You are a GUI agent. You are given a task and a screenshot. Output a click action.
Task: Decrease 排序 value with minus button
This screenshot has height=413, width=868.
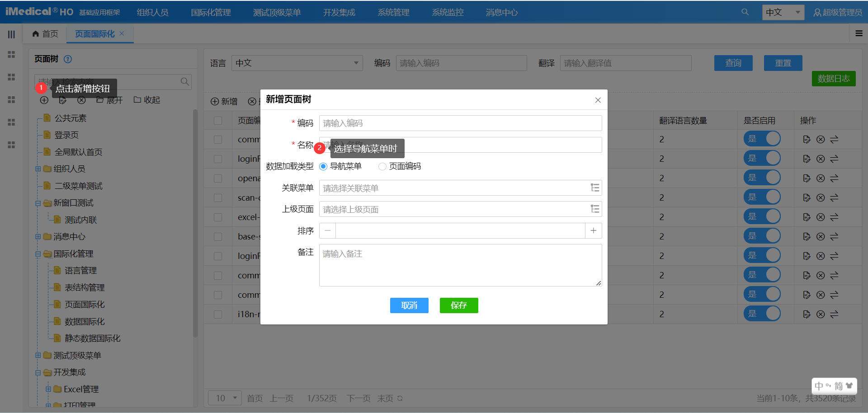(328, 230)
